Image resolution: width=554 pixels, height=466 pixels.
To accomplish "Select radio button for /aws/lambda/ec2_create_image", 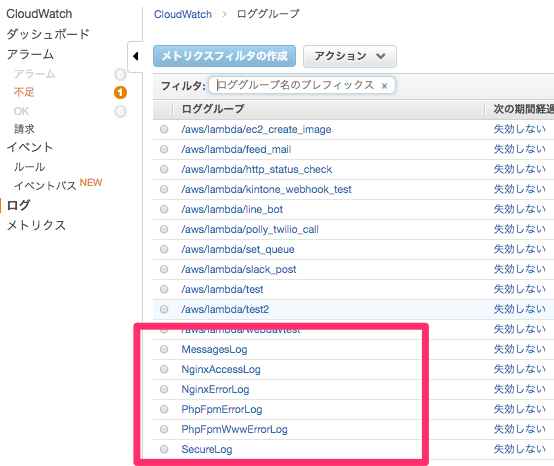I will 164,129.
